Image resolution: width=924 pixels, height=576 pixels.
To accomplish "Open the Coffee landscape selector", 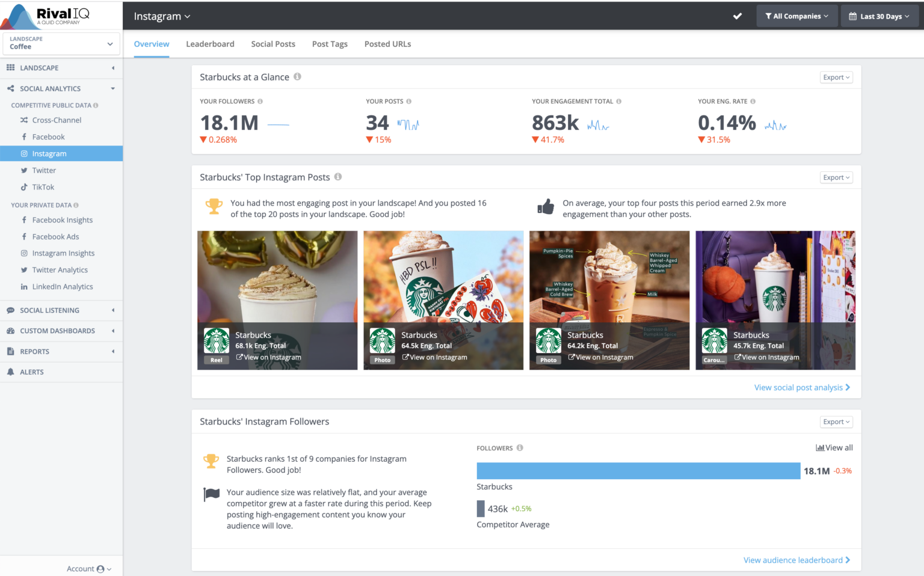I will (60, 43).
